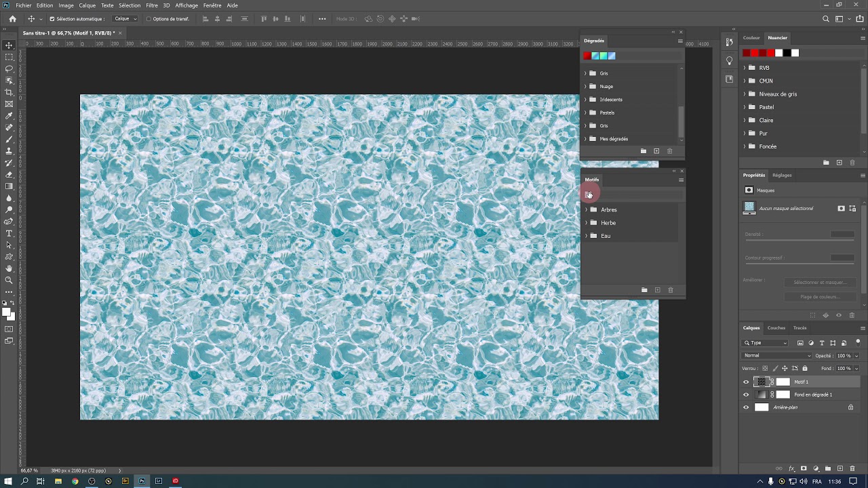868x488 pixels.
Task: Open the Filtre menu
Action: pos(152,5)
